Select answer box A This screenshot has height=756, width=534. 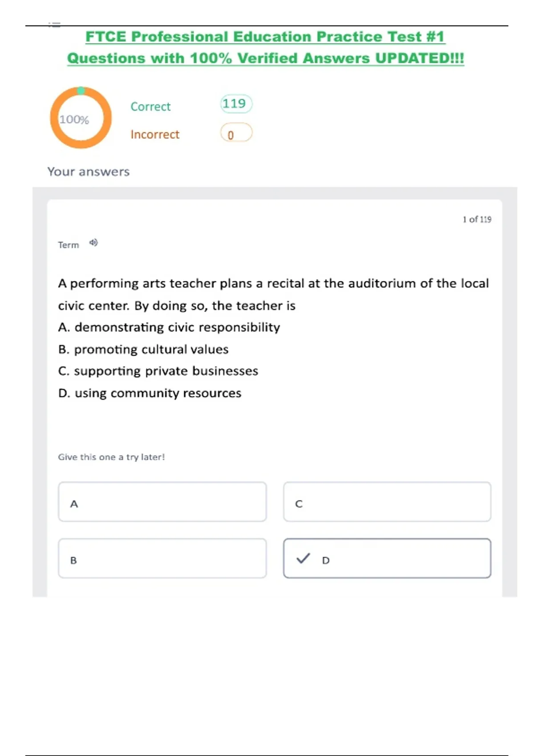coord(162,502)
